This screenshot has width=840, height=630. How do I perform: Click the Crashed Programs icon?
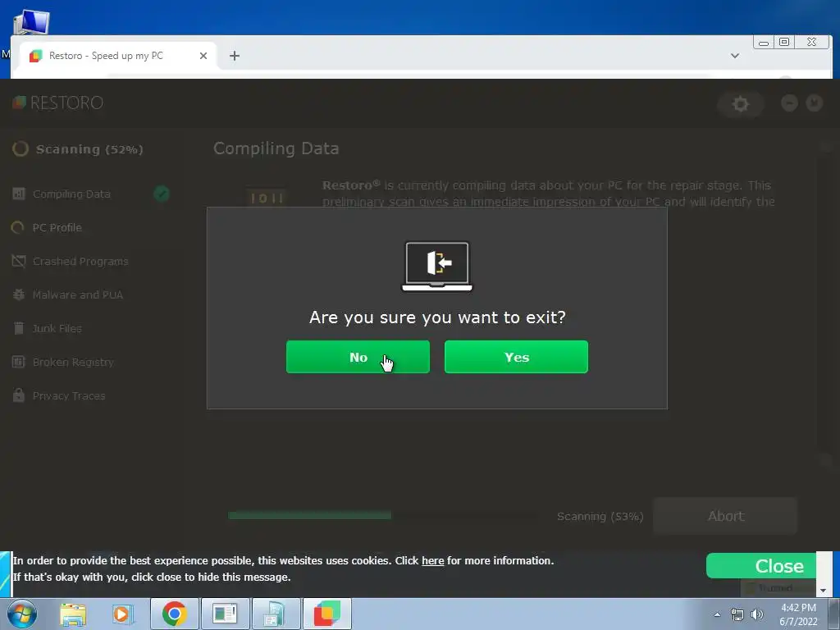(x=19, y=261)
